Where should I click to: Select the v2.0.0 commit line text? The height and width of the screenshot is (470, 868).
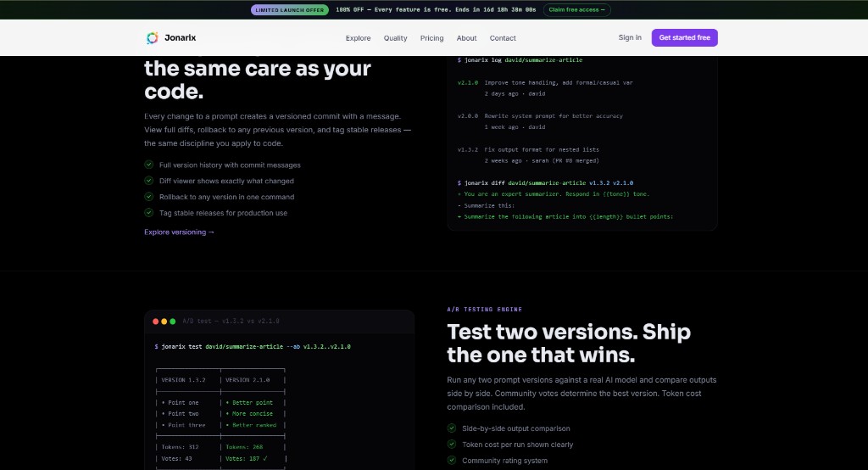540,116
